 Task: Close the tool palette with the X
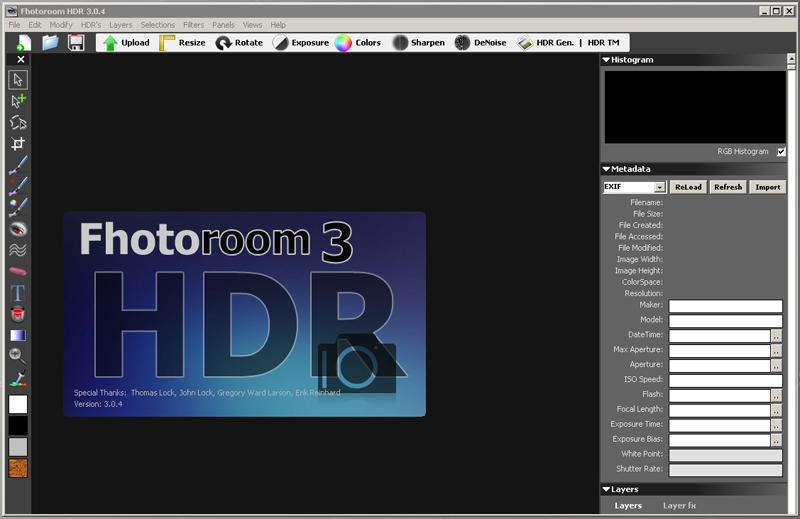coord(21,59)
